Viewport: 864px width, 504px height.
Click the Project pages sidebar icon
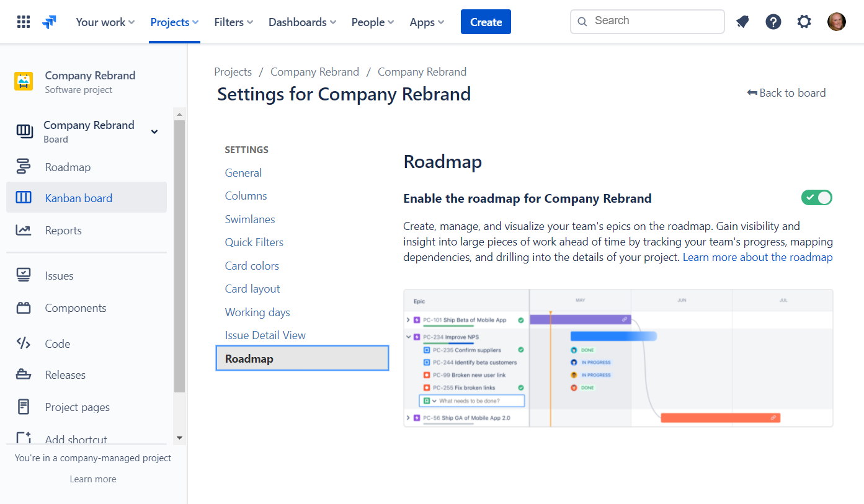coord(24,407)
